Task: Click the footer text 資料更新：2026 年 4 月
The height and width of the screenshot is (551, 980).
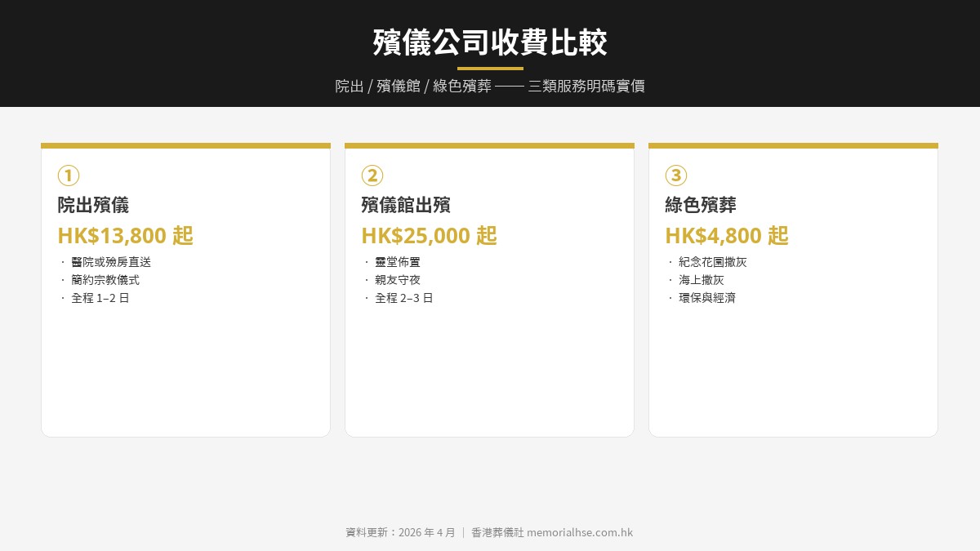Action: point(401,532)
